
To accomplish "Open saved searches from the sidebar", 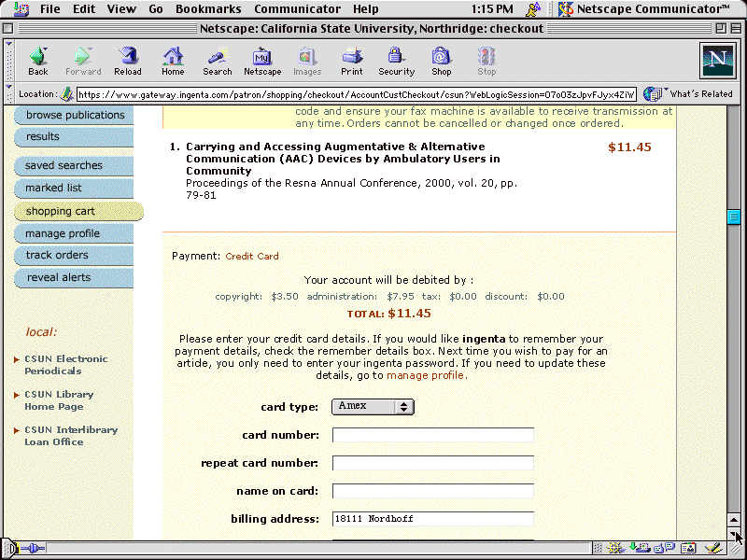I will [74, 166].
